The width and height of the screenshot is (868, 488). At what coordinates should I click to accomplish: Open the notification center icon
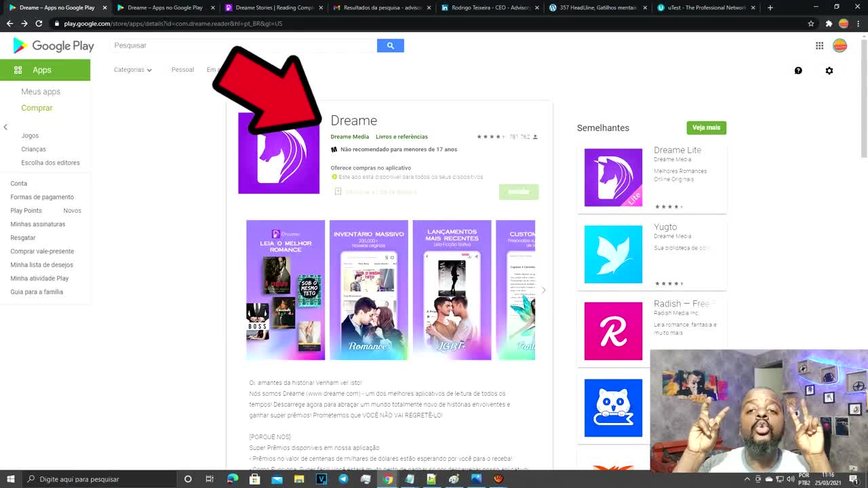854,479
